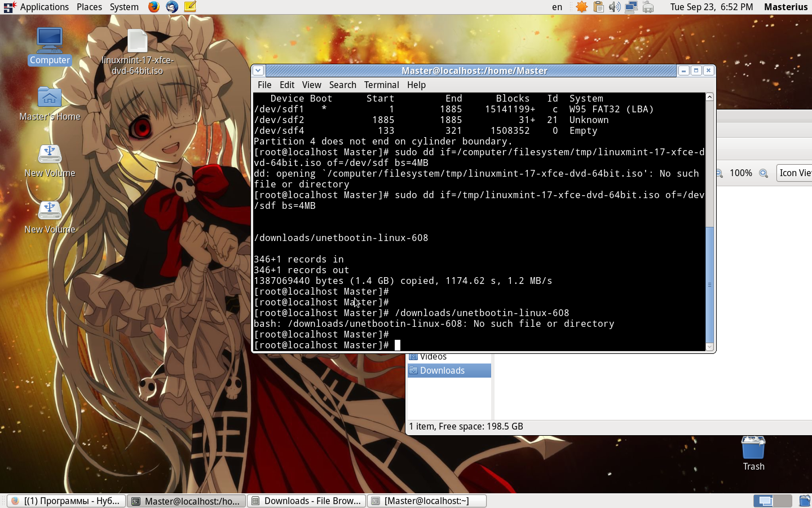Open the clipboard manager tray icon

click(x=599, y=7)
